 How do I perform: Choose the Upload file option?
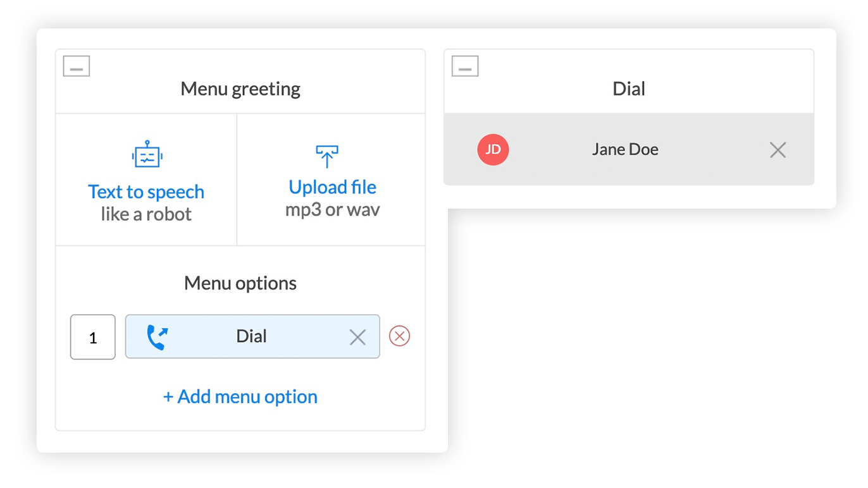(332, 187)
